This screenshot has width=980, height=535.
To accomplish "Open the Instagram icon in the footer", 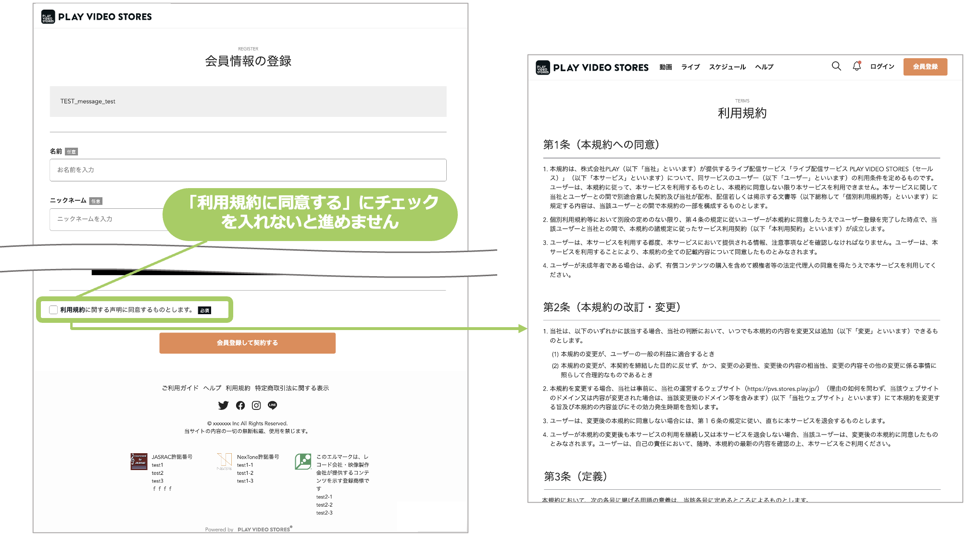I will (256, 406).
